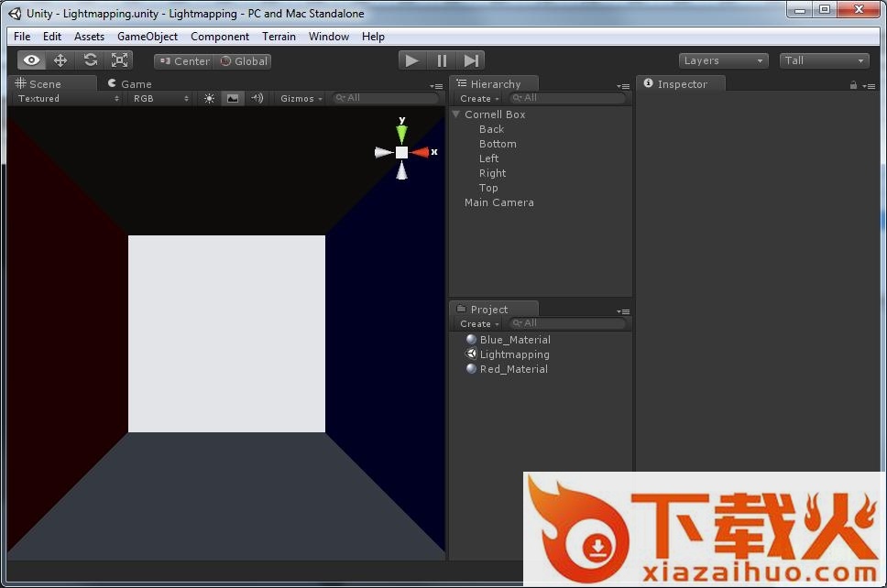Click the Step forward button
The width and height of the screenshot is (887, 588).
pos(471,60)
